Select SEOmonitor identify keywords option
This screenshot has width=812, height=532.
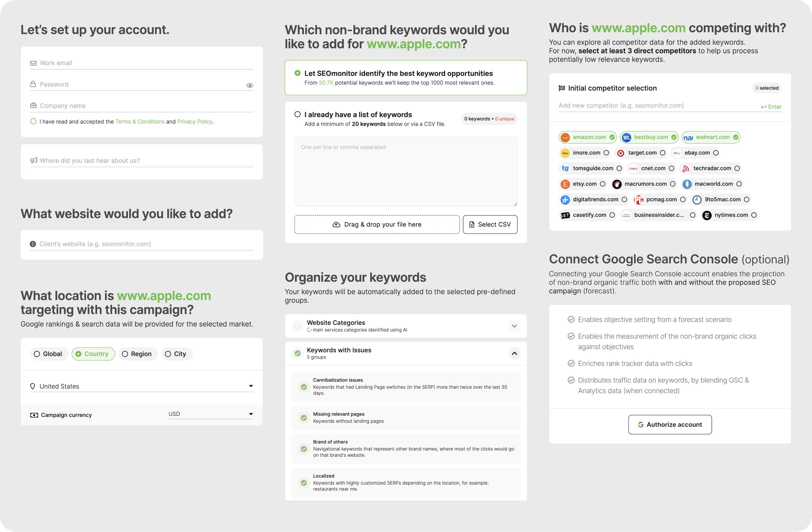(297, 73)
